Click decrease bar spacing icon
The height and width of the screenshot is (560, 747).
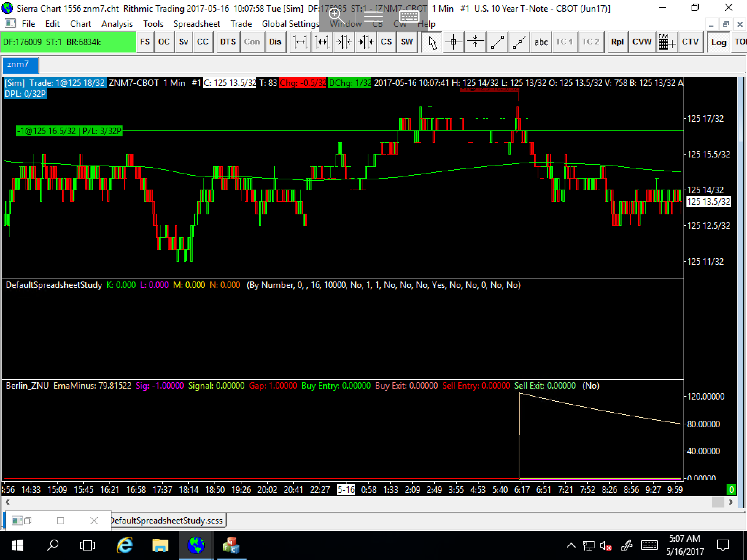pyautogui.click(x=344, y=42)
